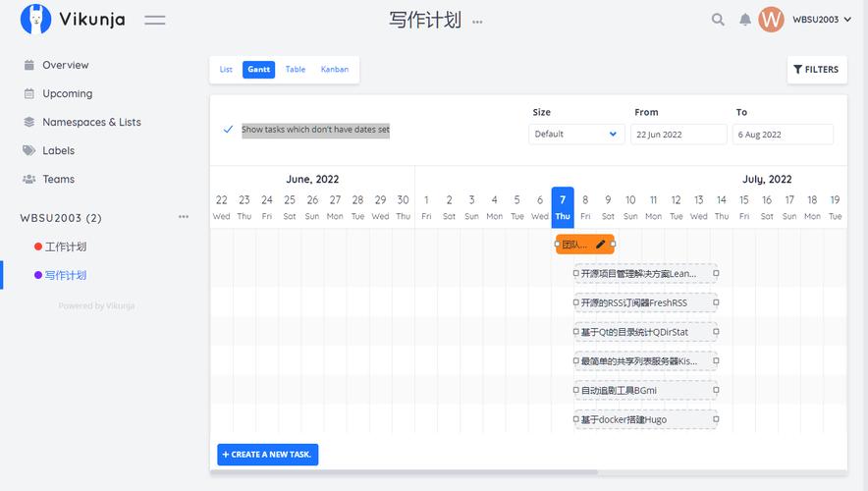
Task: Open the Size dropdown
Action: coord(576,134)
